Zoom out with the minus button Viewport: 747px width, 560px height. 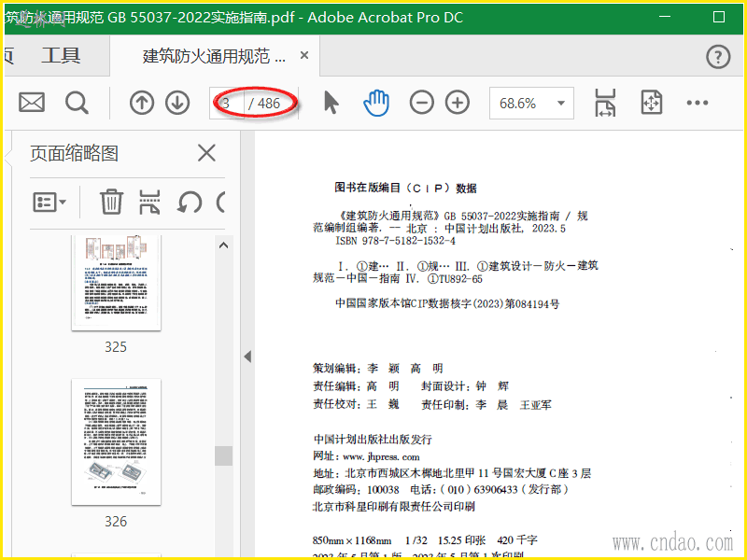pos(422,103)
